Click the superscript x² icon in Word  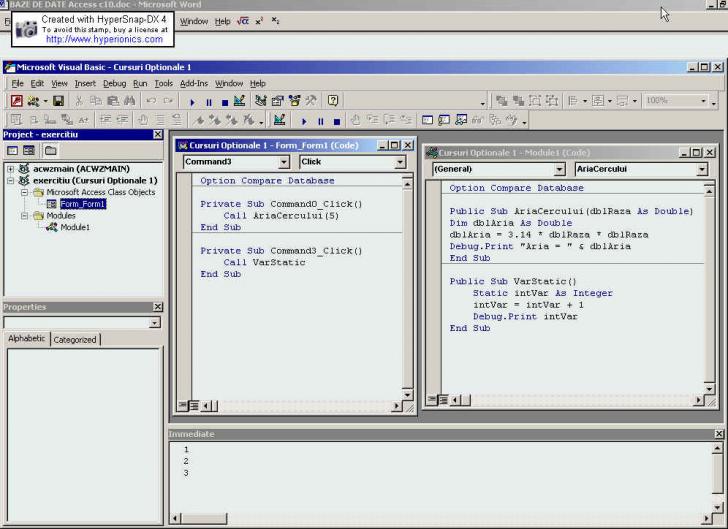[259, 21]
